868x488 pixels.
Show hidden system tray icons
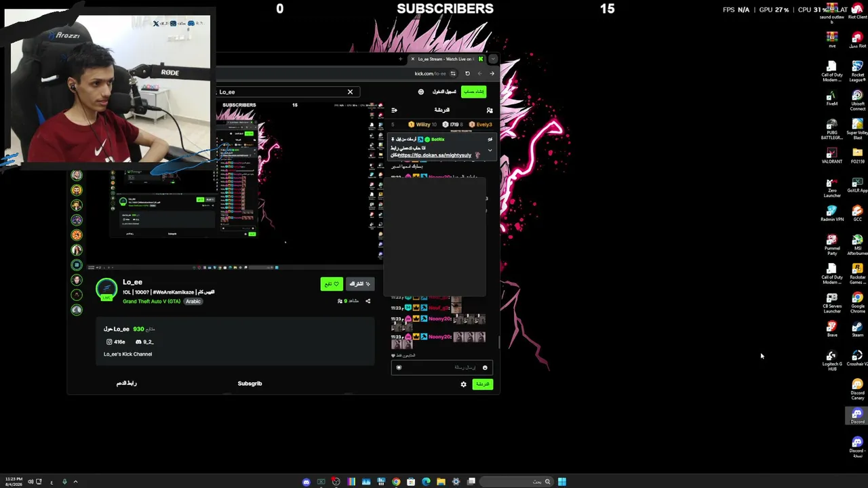(x=75, y=482)
